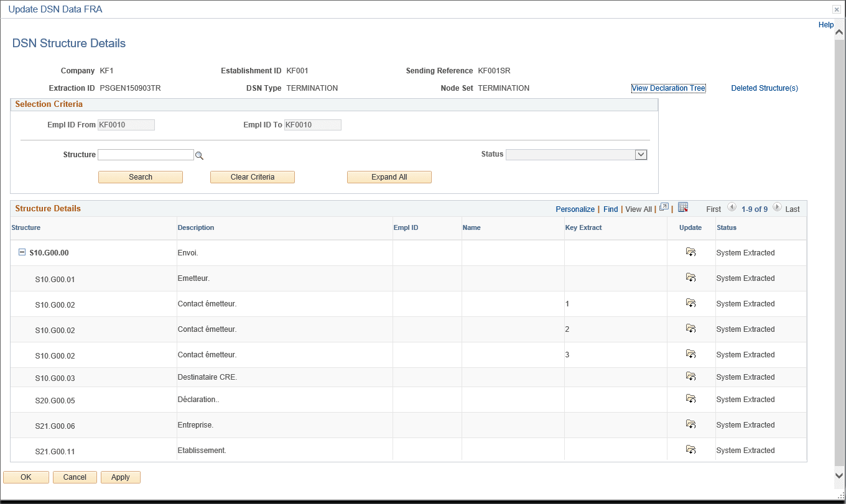Image resolution: width=846 pixels, height=504 pixels.
Task: Open update icon for S10.G00.00 Envoi row
Action: (690, 252)
